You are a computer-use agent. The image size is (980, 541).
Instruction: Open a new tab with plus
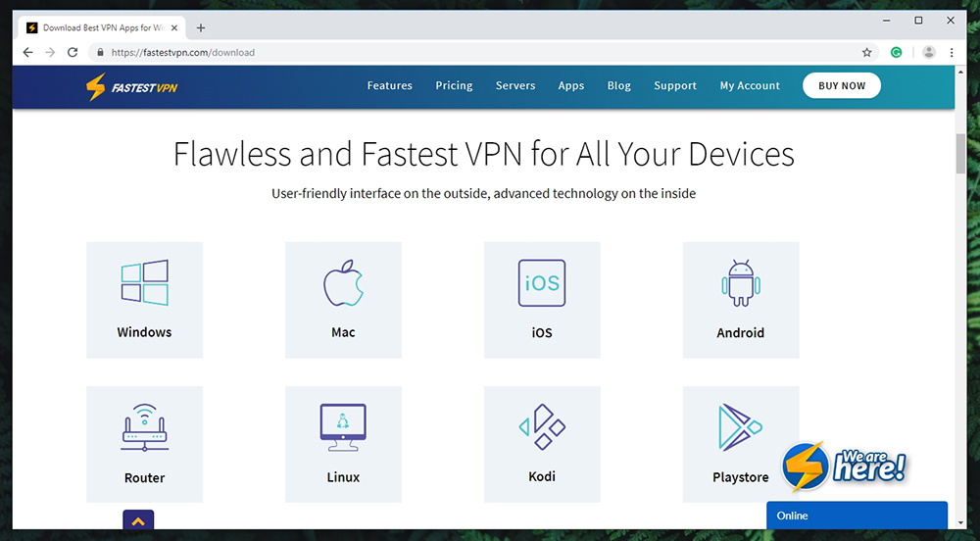201,27
